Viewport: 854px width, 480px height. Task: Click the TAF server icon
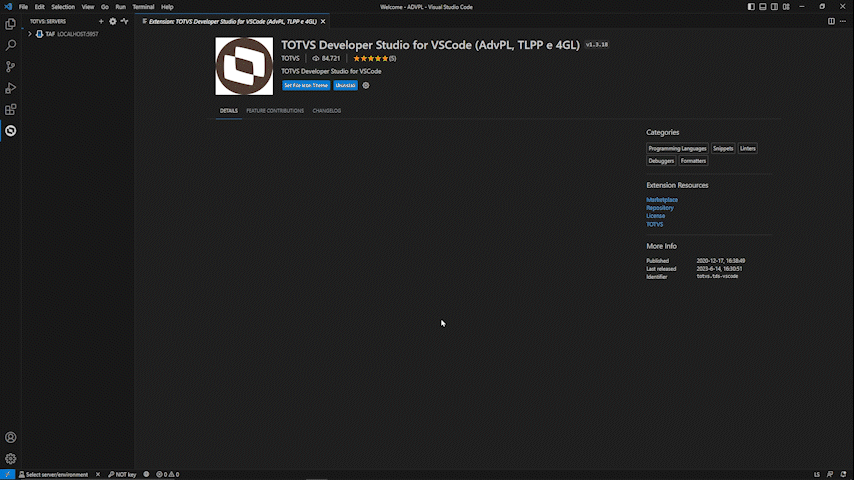(x=39, y=34)
